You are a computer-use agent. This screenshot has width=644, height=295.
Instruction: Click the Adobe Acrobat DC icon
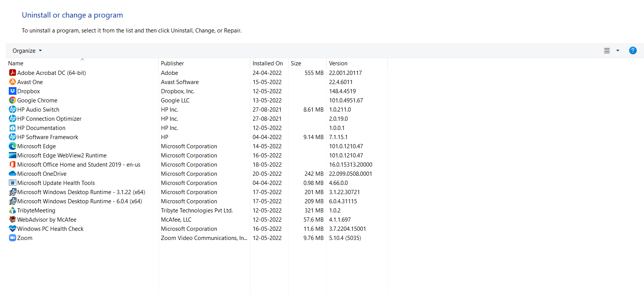coord(13,73)
